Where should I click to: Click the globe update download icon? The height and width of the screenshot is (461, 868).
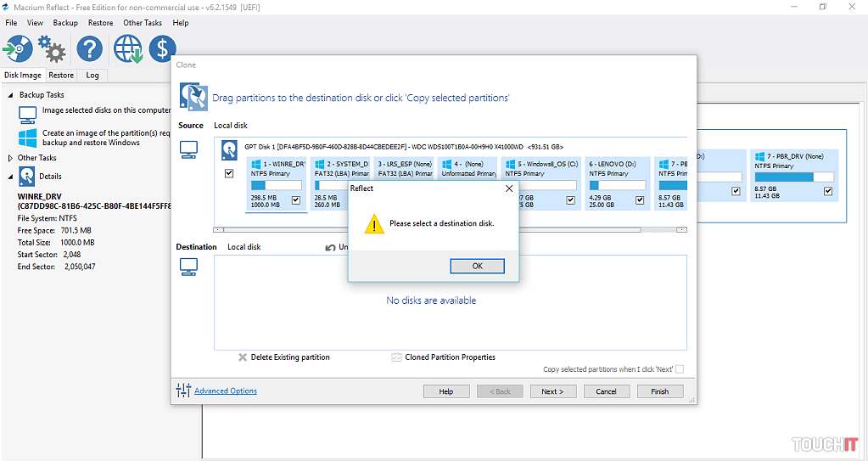[128, 49]
